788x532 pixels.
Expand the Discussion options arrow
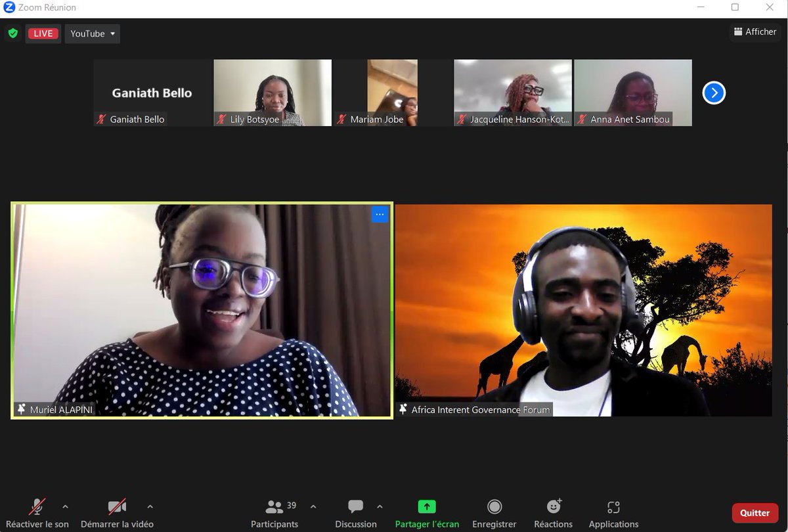click(380, 506)
